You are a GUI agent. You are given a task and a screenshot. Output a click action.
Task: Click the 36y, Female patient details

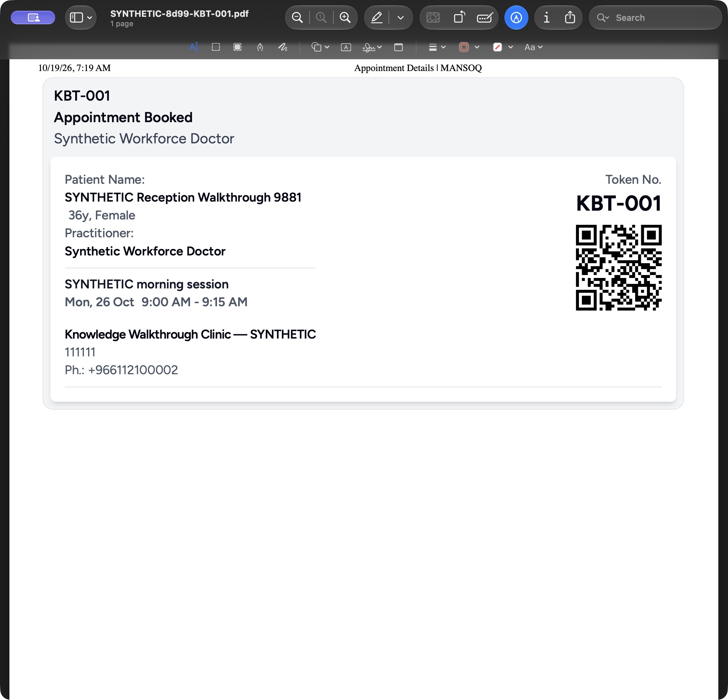point(102,215)
